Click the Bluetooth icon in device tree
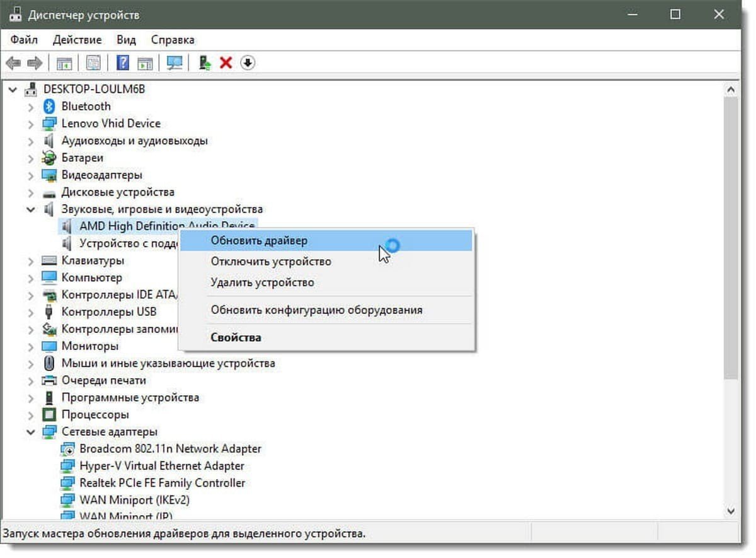Image resolution: width=756 pixels, height=558 pixels. [x=49, y=107]
